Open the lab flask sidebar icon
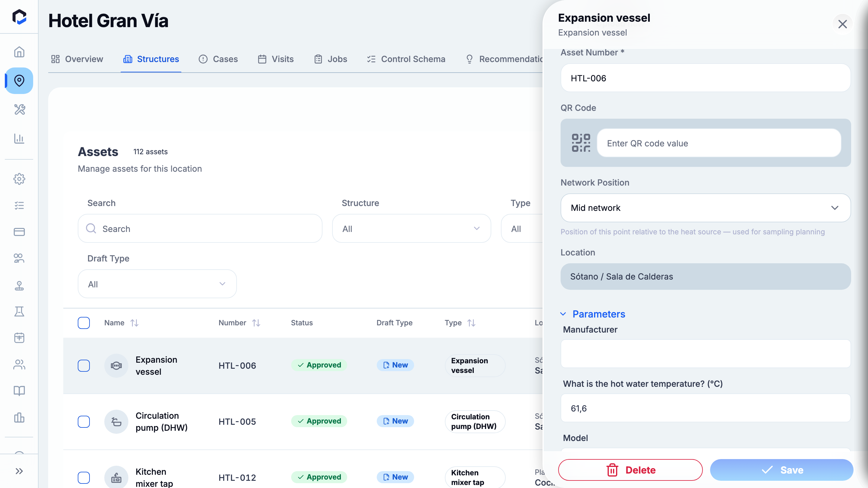The image size is (868, 488). click(x=19, y=311)
